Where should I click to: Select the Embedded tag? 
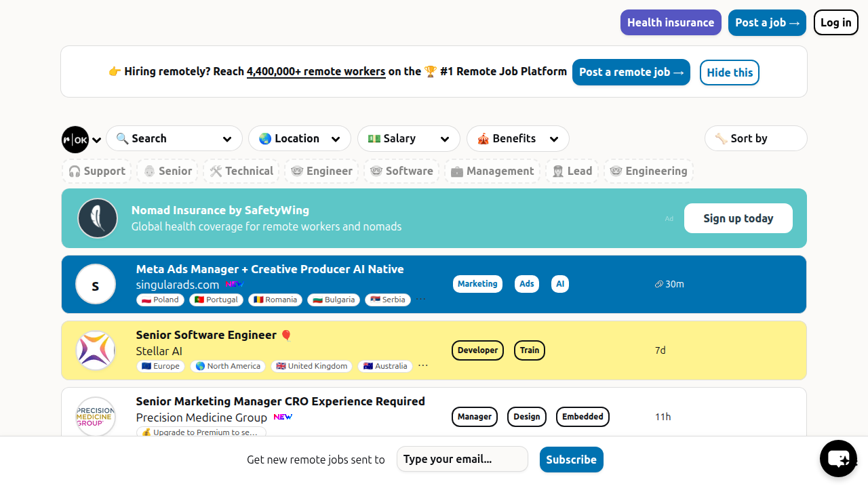click(583, 417)
